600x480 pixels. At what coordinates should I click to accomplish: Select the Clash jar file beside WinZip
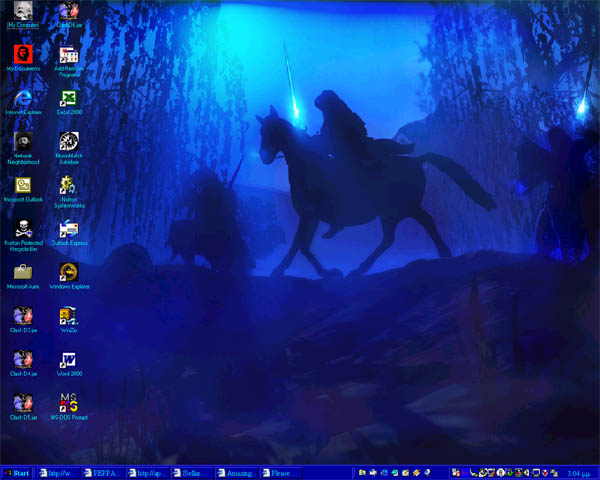(x=23, y=320)
